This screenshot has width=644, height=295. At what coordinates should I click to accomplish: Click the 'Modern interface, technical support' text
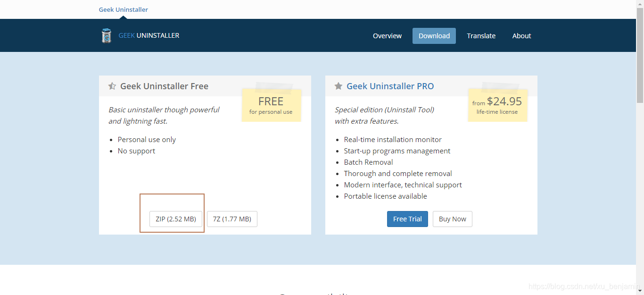tap(403, 185)
